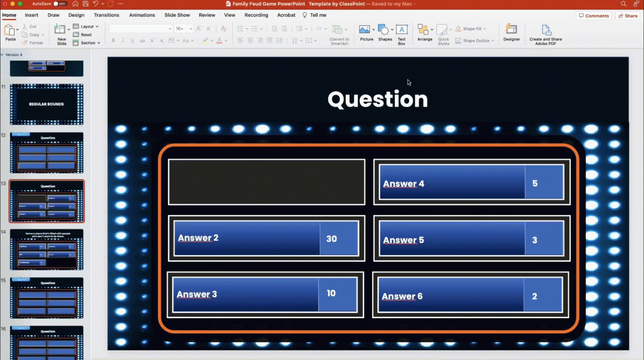Toggle italic formatting
Image resolution: width=644 pixels, height=360 pixels.
coord(122,40)
